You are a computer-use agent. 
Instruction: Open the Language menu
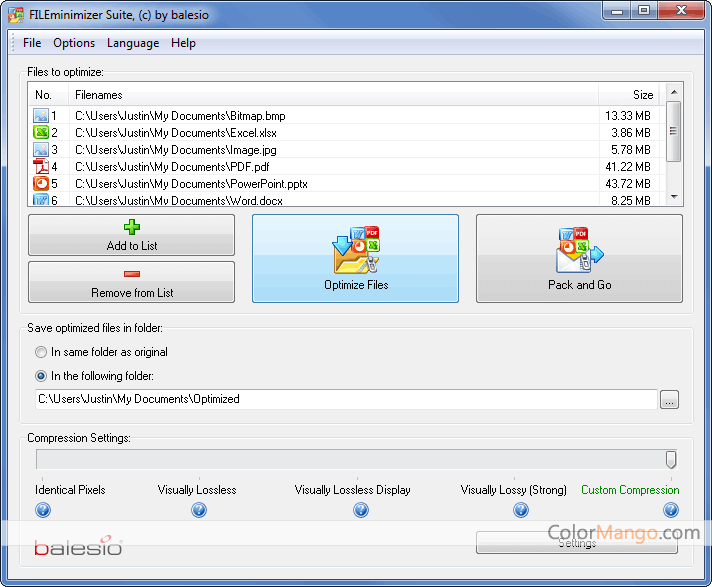(x=133, y=43)
